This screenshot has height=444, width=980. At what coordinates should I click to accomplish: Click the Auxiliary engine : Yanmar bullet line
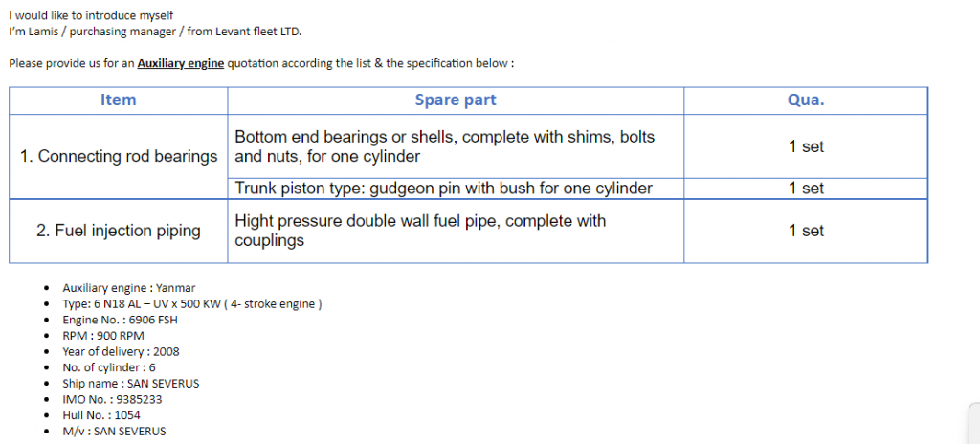tap(129, 288)
